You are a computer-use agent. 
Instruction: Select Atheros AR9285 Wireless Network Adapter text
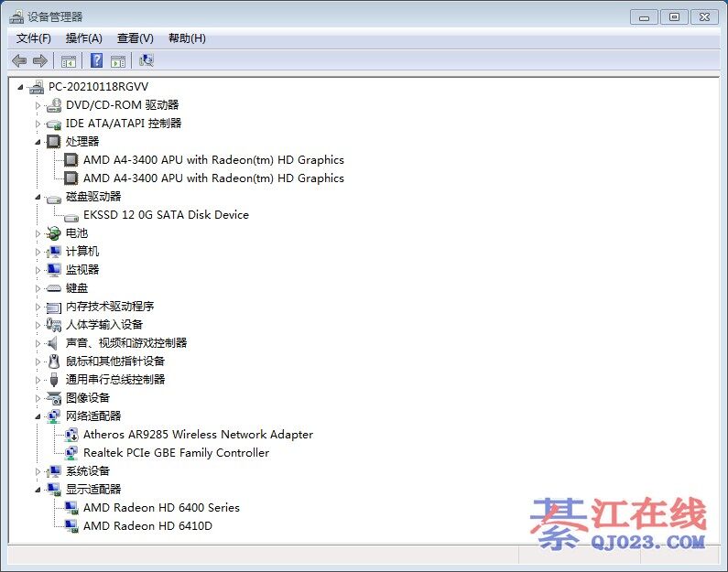198,435
